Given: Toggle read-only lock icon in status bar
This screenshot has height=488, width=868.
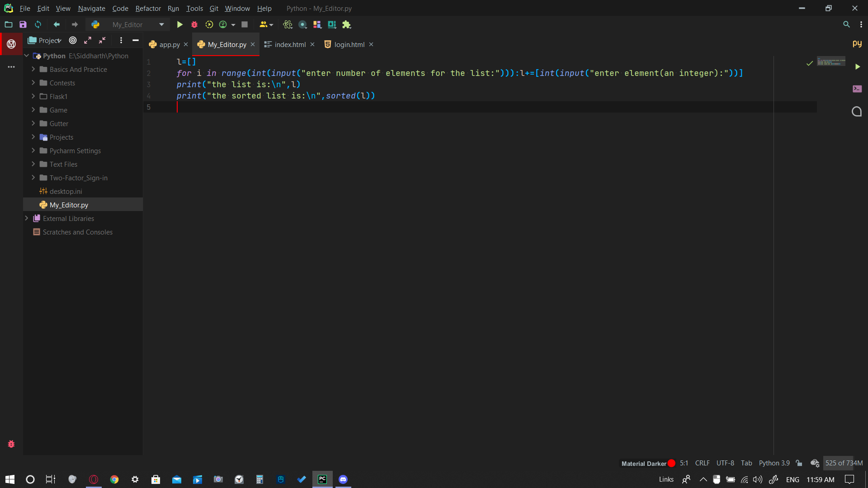Looking at the screenshot, I should (799, 463).
